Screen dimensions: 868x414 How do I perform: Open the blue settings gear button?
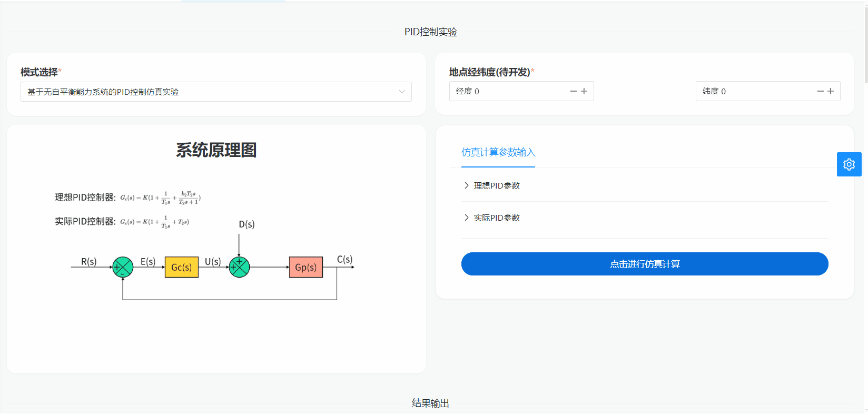point(849,164)
